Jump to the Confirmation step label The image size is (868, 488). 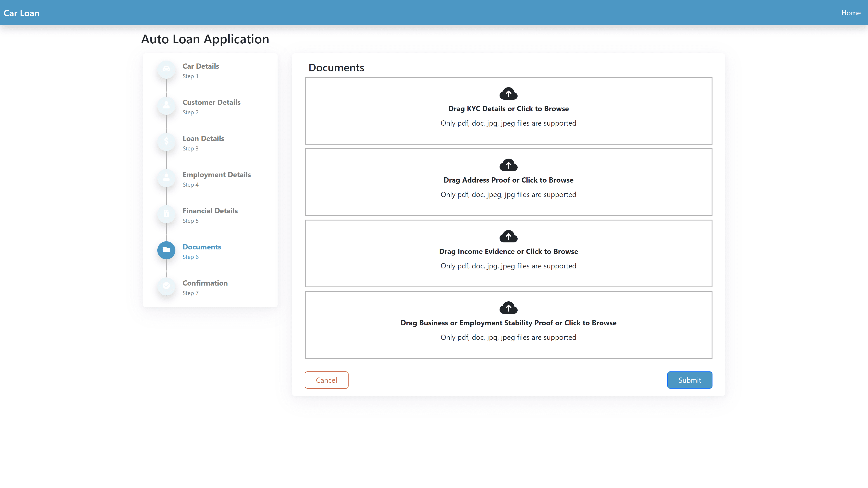coord(205,283)
